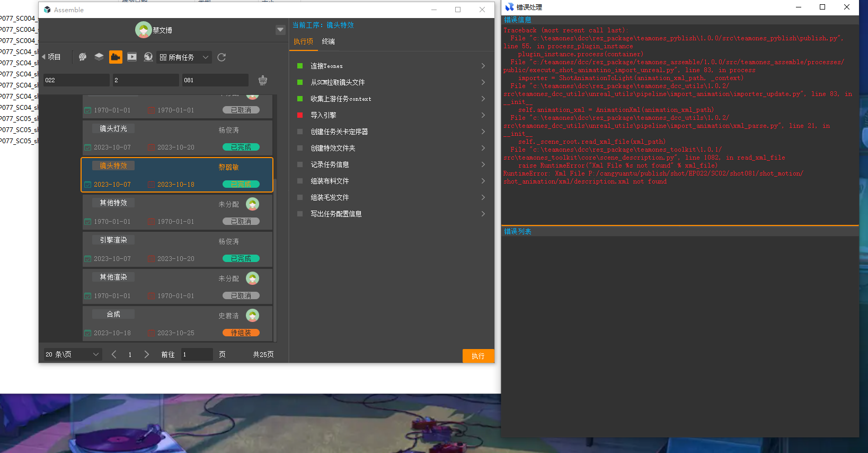Screen dimensions: 868x453
Task: Click status square beside 写出任务配置信息
Action: point(300,214)
